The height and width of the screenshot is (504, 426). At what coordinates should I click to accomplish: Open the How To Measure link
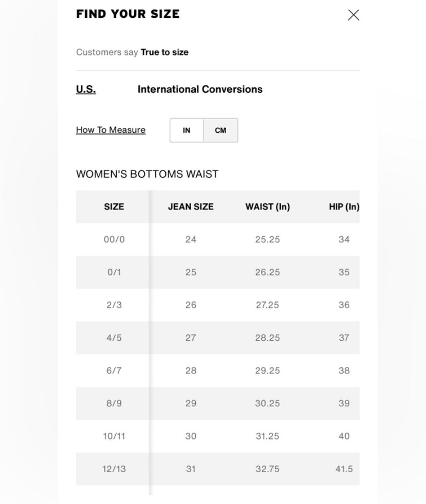click(x=111, y=130)
